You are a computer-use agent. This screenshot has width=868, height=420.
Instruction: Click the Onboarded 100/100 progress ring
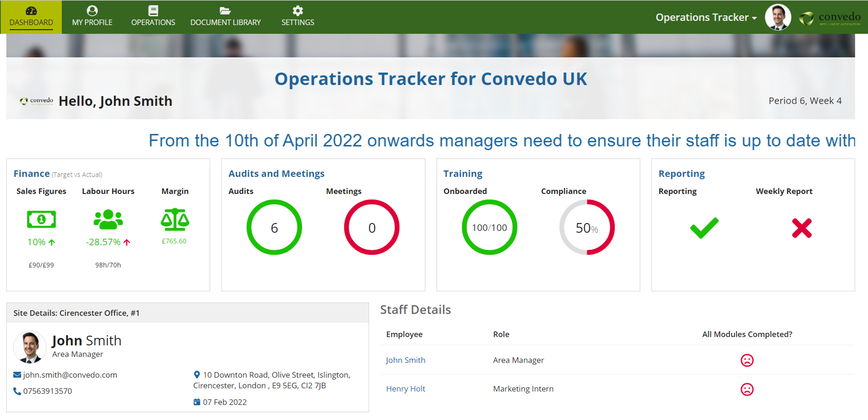click(x=489, y=228)
